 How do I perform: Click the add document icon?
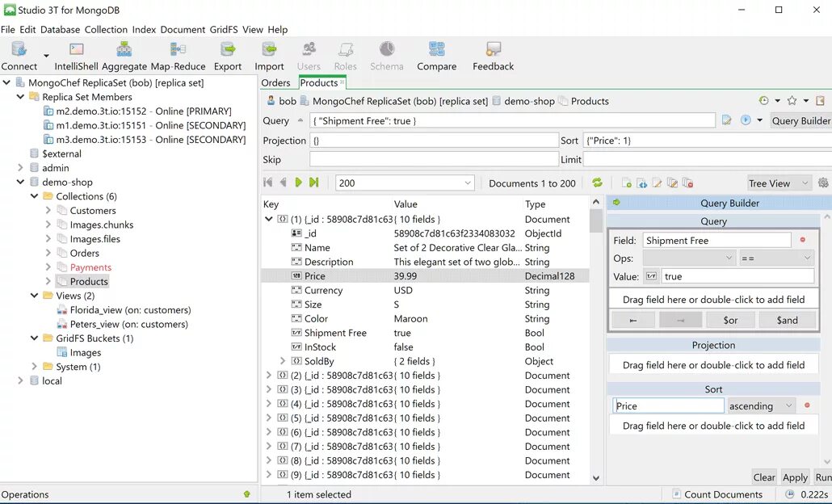tap(627, 183)
